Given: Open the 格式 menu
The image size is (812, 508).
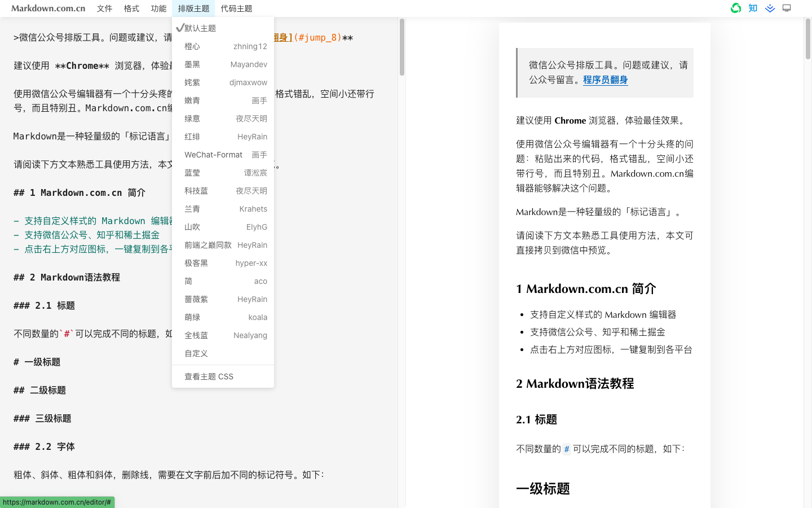Looking at the screenshot, I should [x=131, y=8].
